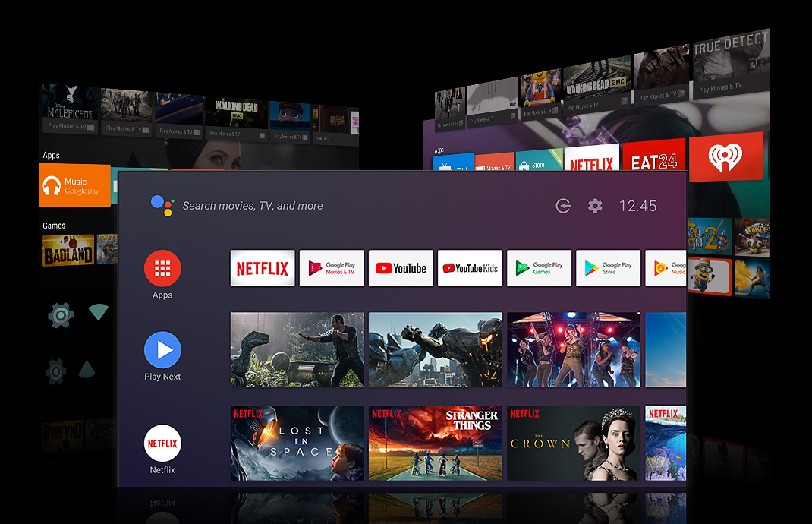Select the Netflix channel round icon

[x=162, y=444]
